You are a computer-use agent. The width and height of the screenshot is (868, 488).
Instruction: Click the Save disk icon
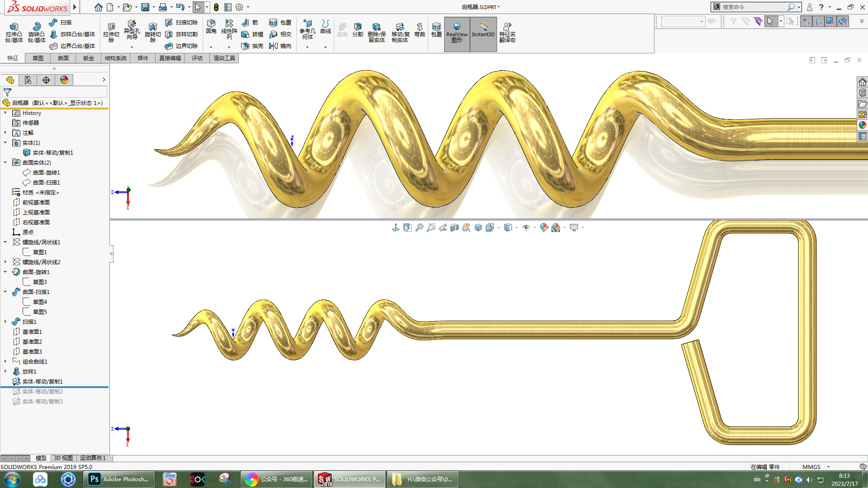[x=145, y=7]
